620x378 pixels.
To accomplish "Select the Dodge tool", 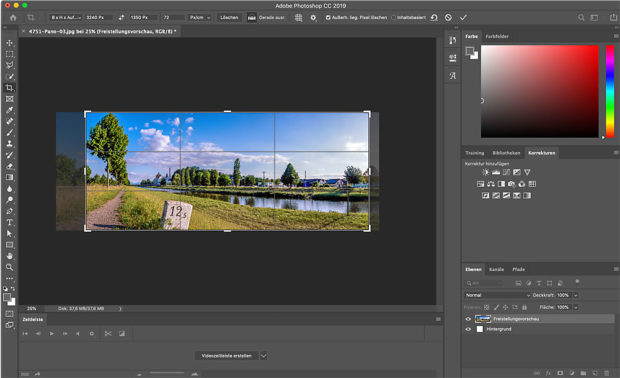I will (x=9, y=200).
